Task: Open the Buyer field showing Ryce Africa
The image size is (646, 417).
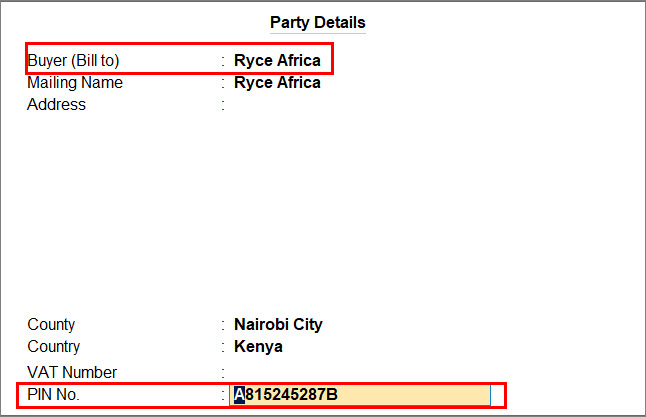Action: [277, 61]
